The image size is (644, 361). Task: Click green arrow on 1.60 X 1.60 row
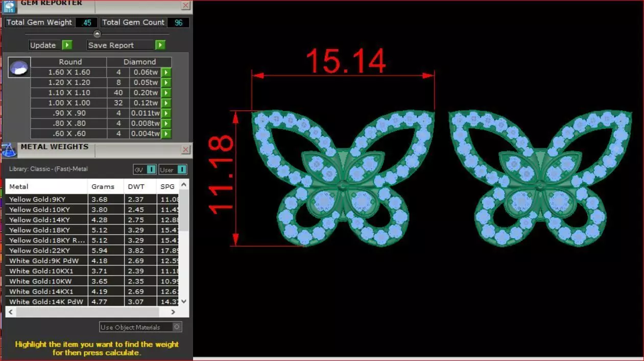(166, 72)
